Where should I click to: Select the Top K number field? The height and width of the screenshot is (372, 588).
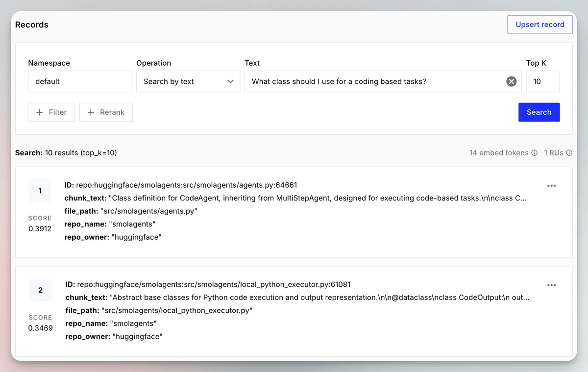(x=542, y=81)
